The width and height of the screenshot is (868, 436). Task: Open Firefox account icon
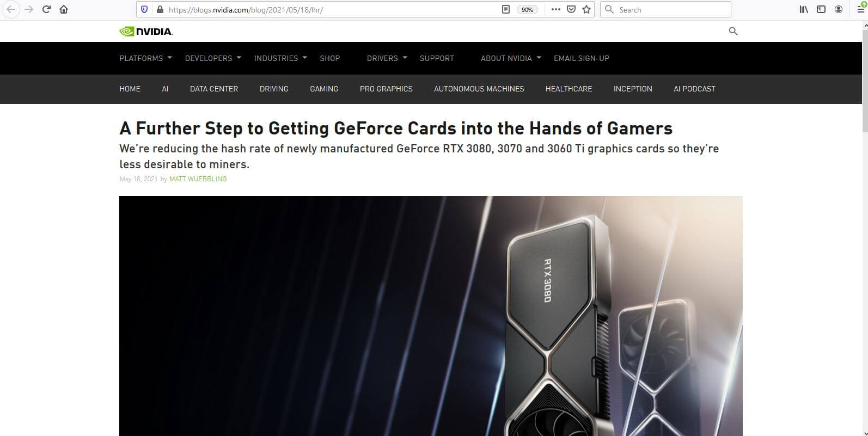click(x=839, y=9)
